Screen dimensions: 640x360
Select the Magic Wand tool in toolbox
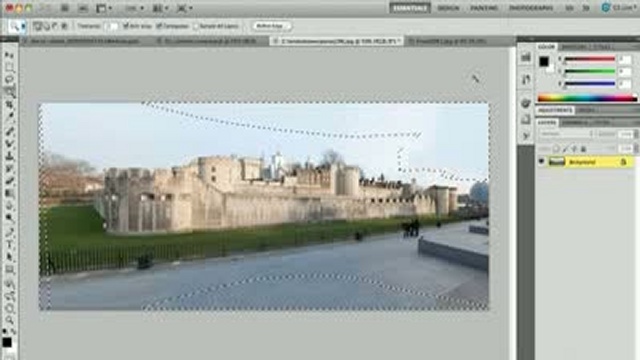tap(9, 91)
